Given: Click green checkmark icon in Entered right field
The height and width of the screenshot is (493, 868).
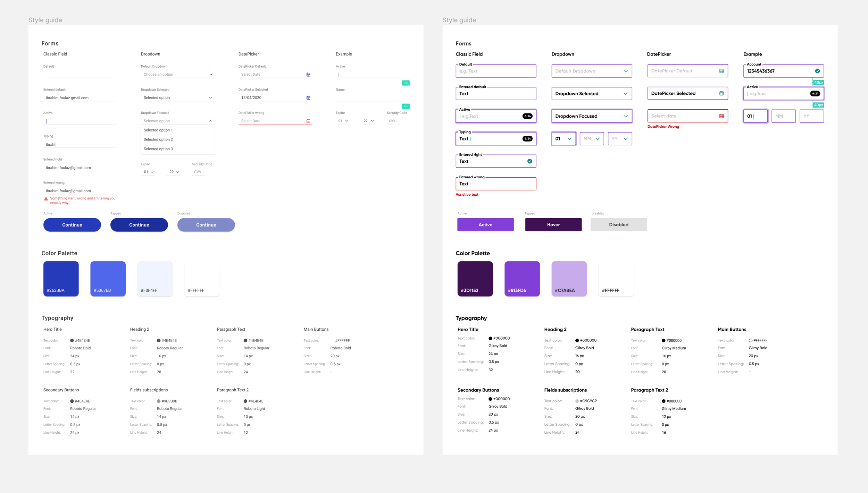Looking at the screenshot, I should click(529, 161).
